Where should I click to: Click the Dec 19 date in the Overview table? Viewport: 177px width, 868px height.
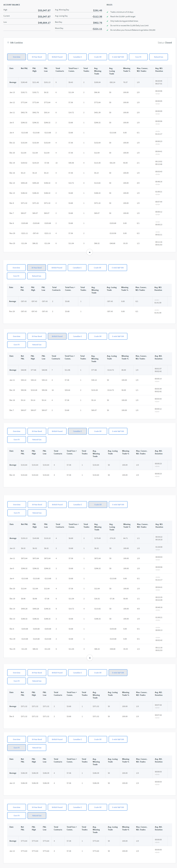[12, 163]
